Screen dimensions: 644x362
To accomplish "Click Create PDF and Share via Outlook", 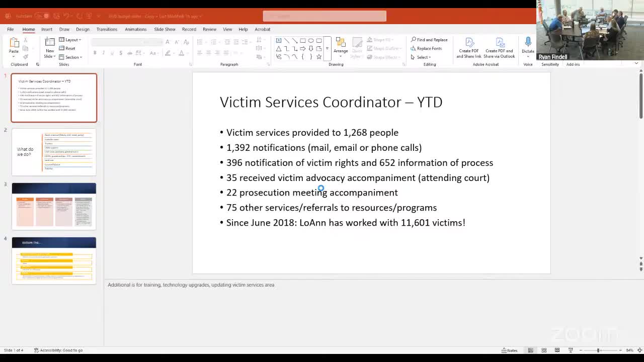I will pos(499,47).
